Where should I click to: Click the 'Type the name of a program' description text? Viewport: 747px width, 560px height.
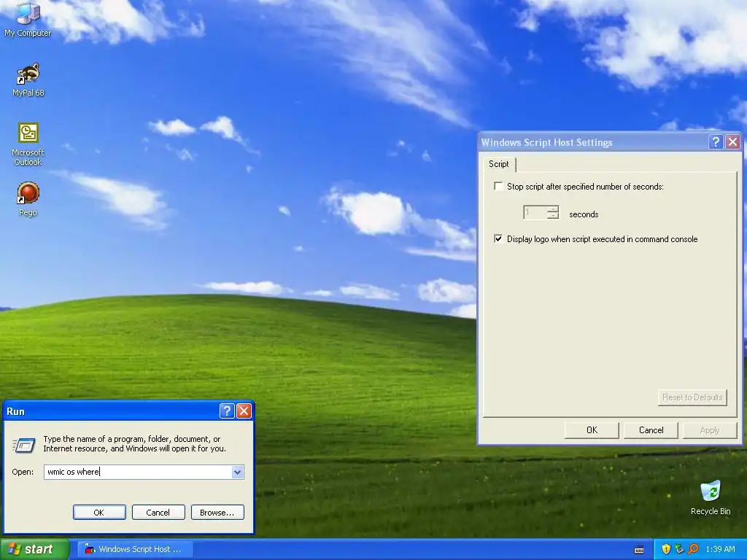click(134, 443)
